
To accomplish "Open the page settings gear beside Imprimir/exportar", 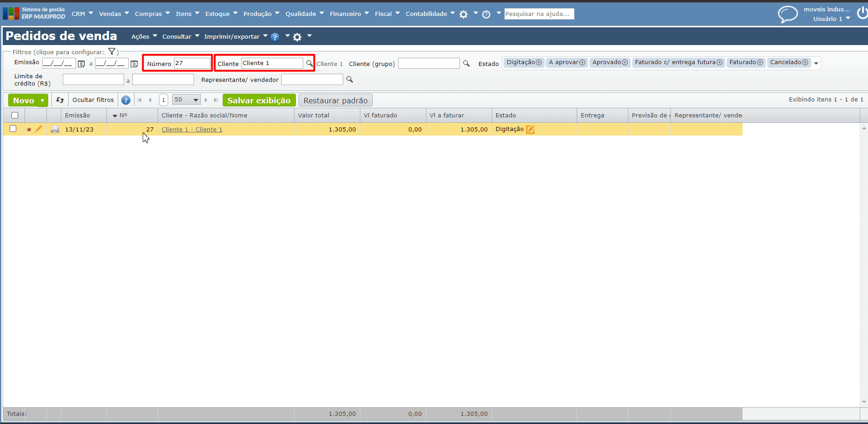I will coord(297,37).
